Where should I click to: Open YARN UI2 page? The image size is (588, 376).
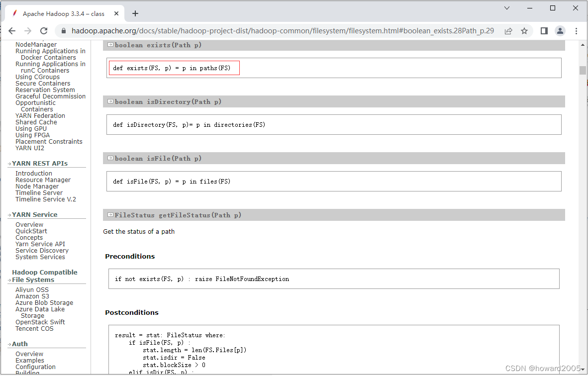point(30,148)
